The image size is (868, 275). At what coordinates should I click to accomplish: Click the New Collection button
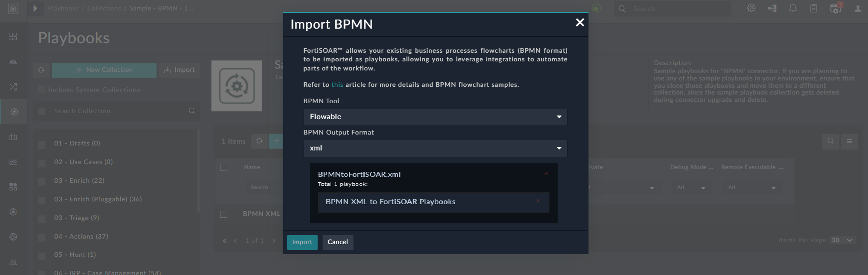pyautogui.click(x=104, y=70)
